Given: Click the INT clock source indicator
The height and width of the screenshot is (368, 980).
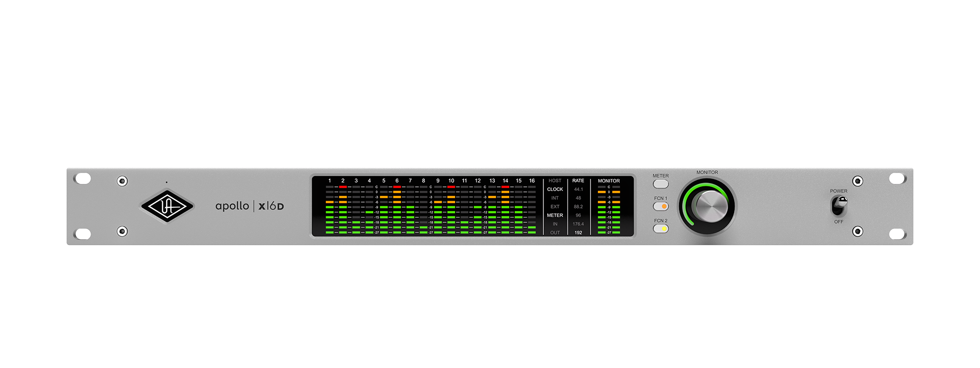Looking at the screenshot, I should [555, 198].
